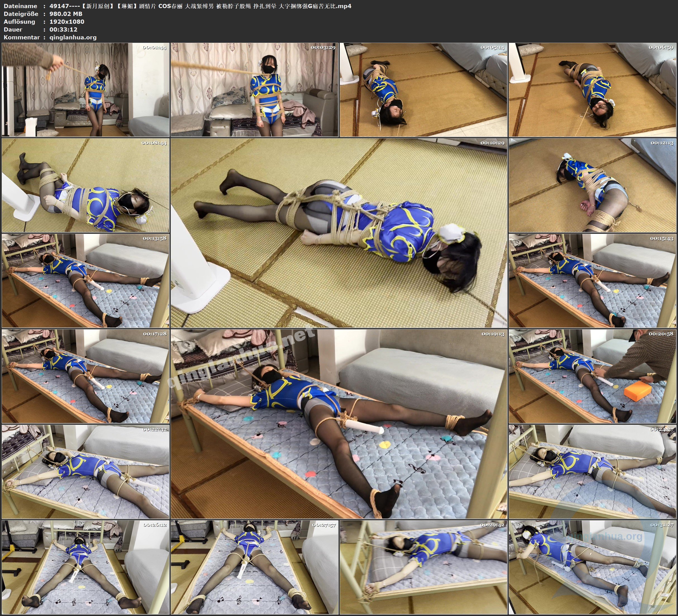The image size is (678, 616).
Task: Open the large frame stamped 00:10:29
Action: (339, 233)
